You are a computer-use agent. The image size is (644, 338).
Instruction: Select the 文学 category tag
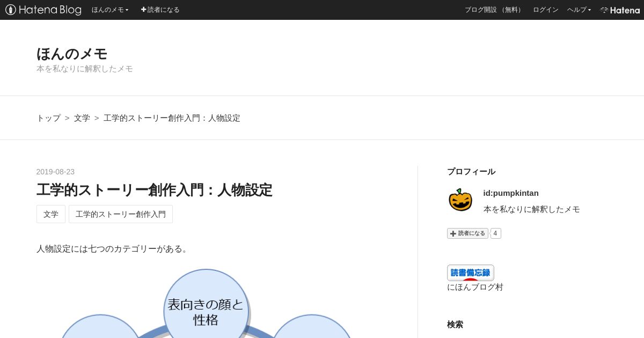[51, 214]
